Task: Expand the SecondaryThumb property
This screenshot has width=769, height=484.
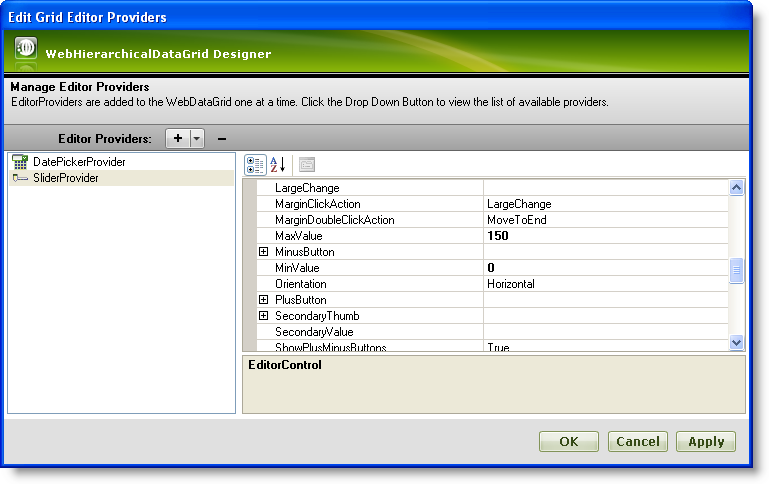Action: [263, 316]
